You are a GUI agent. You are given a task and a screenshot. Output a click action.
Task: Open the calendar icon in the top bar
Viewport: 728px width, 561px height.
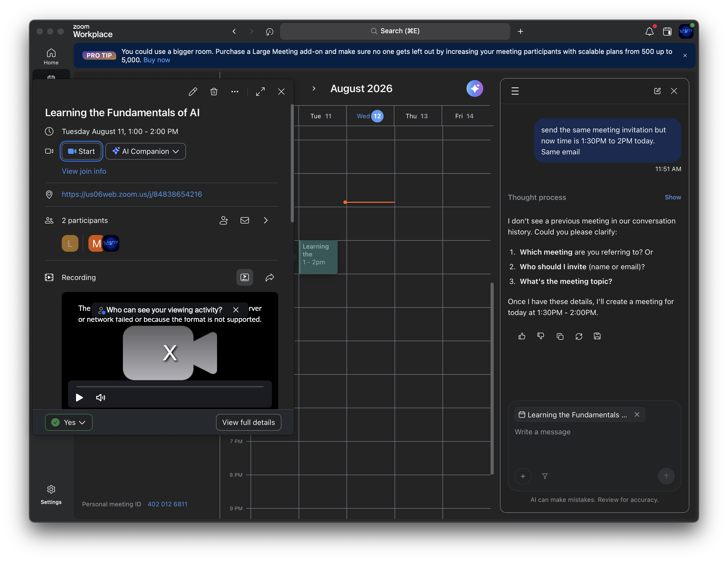(667, 31)
